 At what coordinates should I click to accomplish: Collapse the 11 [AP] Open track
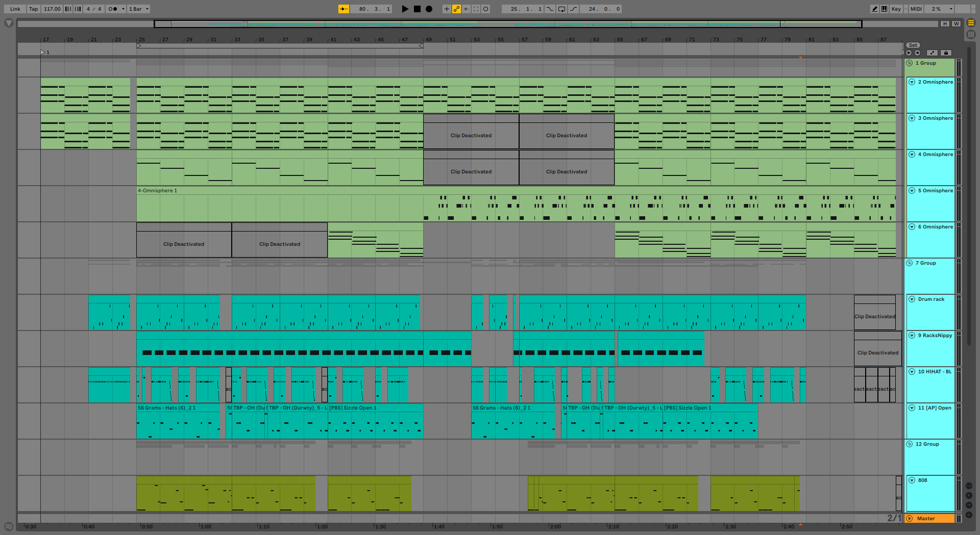[x=912, y=408]
